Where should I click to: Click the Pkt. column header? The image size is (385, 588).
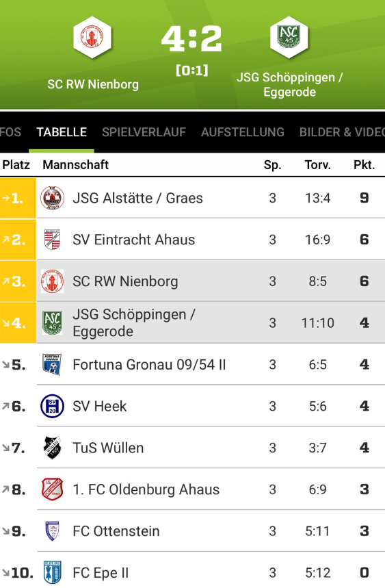click(364, 164)
